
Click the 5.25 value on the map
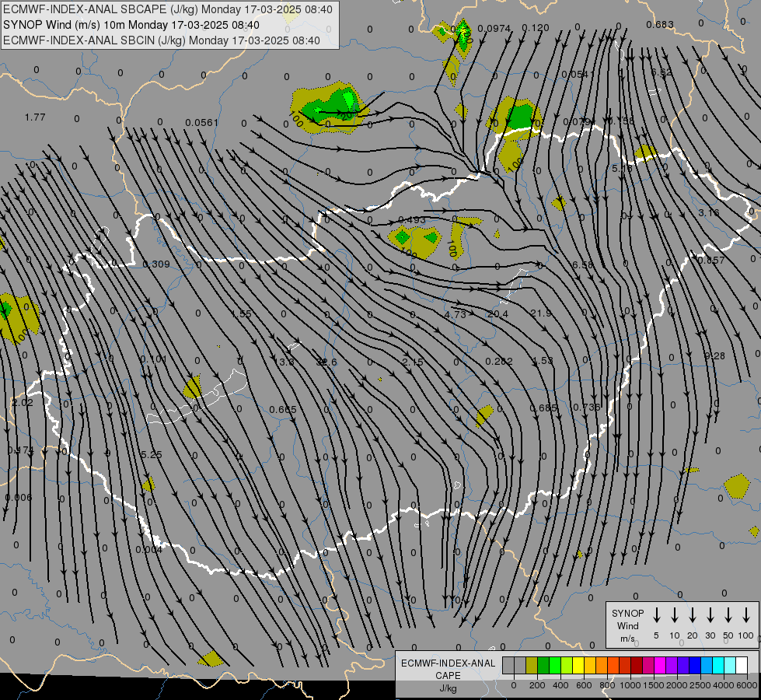coord(152,455)
